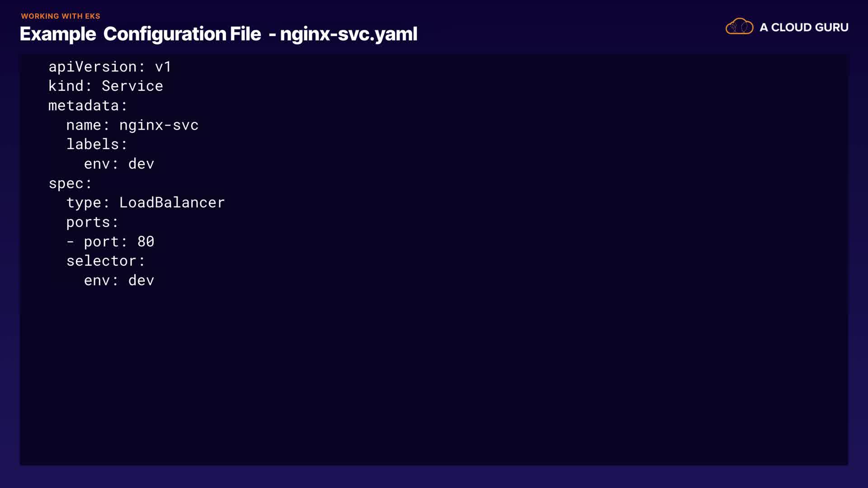Click the WORKING WITH EKS section label

coord(61,16)
